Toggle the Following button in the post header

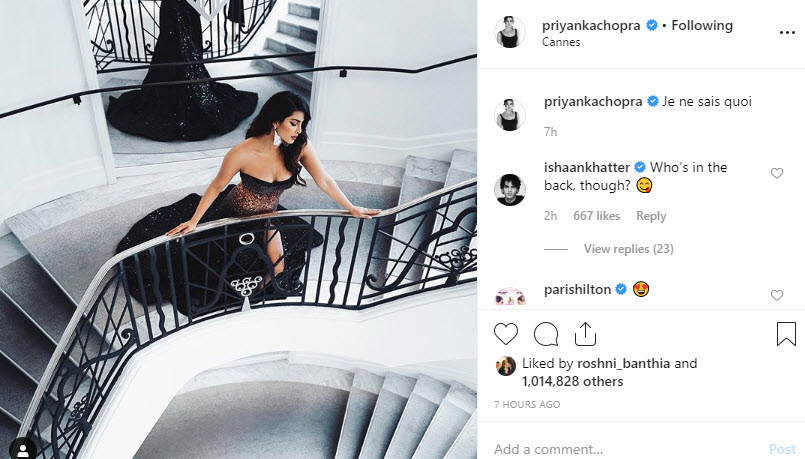(702, 25)
